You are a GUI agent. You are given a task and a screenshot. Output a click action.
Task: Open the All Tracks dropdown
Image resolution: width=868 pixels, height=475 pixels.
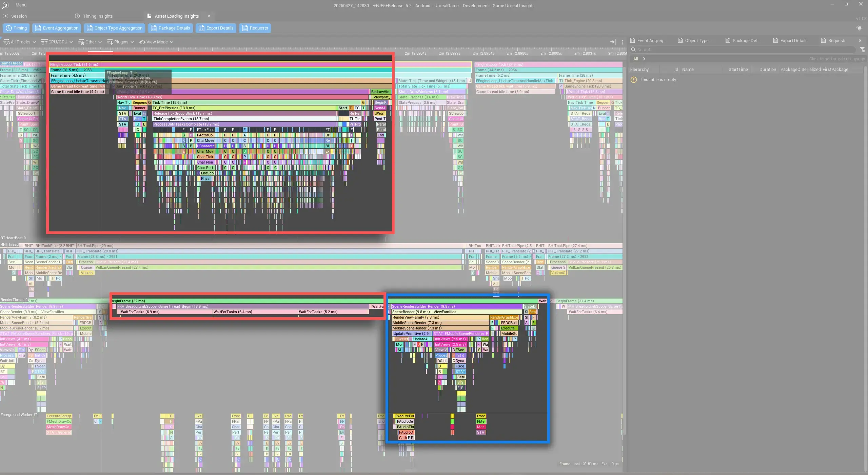[20, 42]
